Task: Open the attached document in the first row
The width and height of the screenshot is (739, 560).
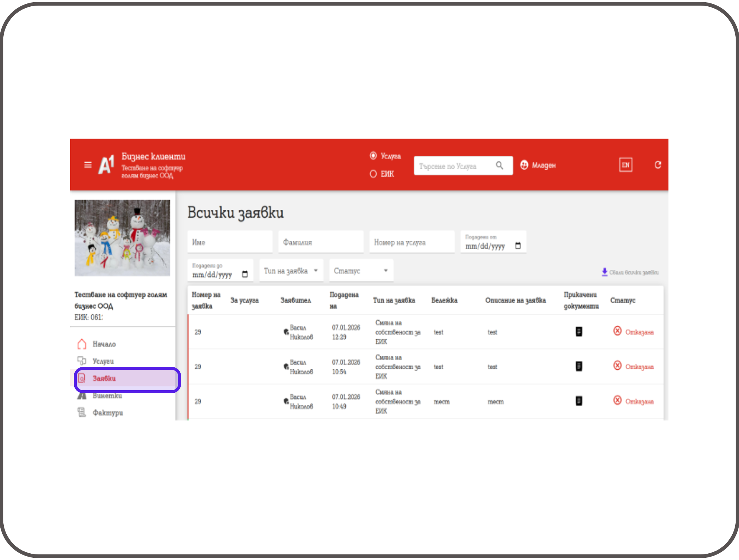Action: tap(579, 332)
